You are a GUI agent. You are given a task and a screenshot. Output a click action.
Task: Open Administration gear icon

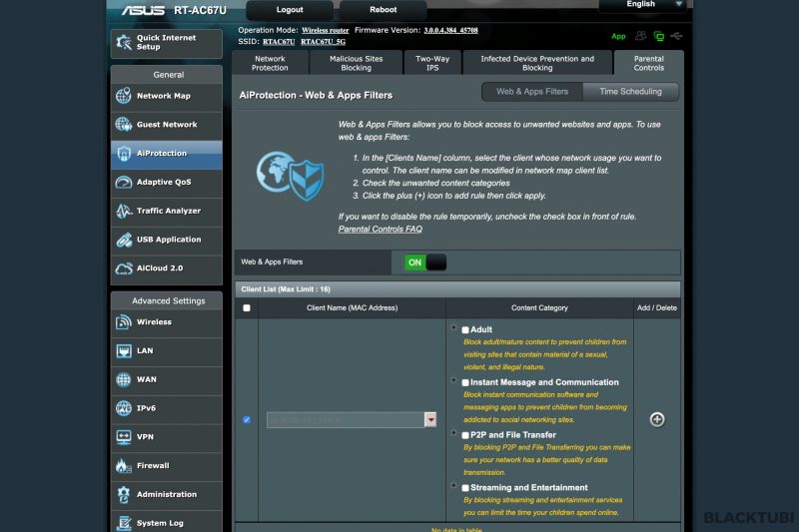point(123,494)
